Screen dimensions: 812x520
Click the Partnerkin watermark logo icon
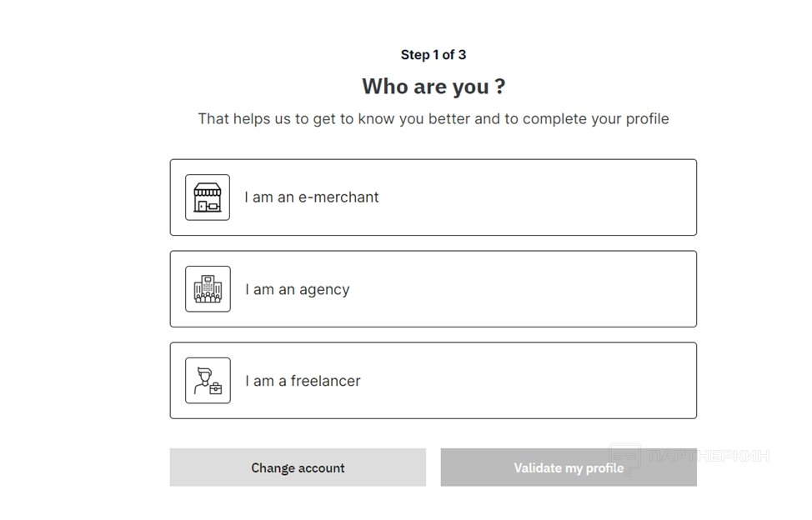[x=625, y=455]
